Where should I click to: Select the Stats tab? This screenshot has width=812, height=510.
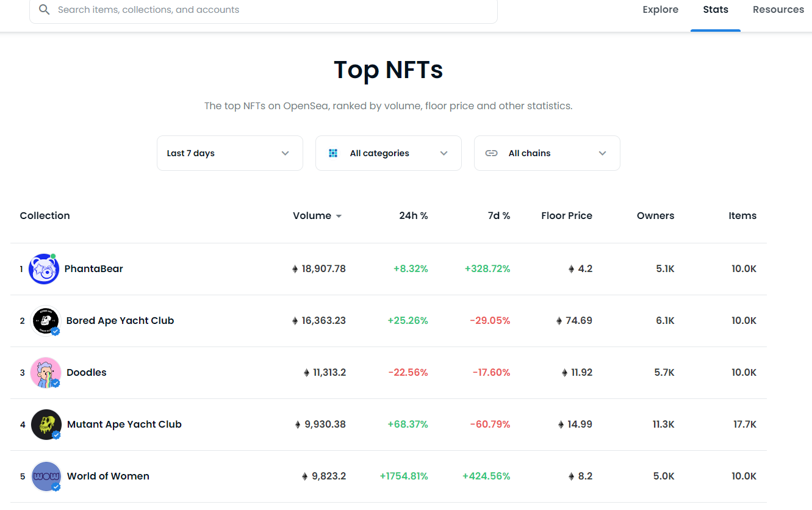point(715,10)
